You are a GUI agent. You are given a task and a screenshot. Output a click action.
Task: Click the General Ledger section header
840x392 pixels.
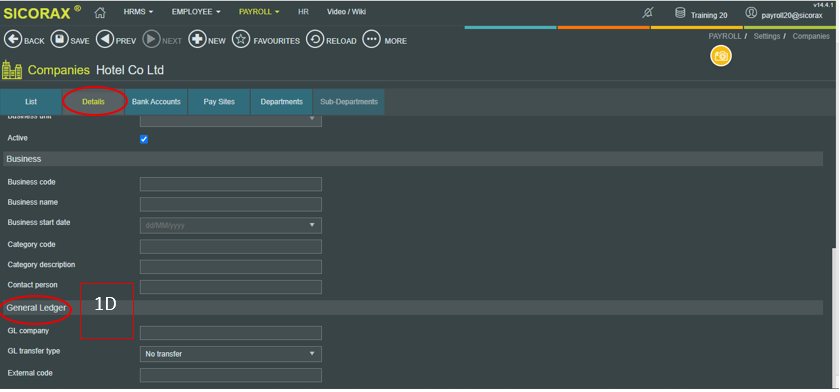click(x=413, y=308)
